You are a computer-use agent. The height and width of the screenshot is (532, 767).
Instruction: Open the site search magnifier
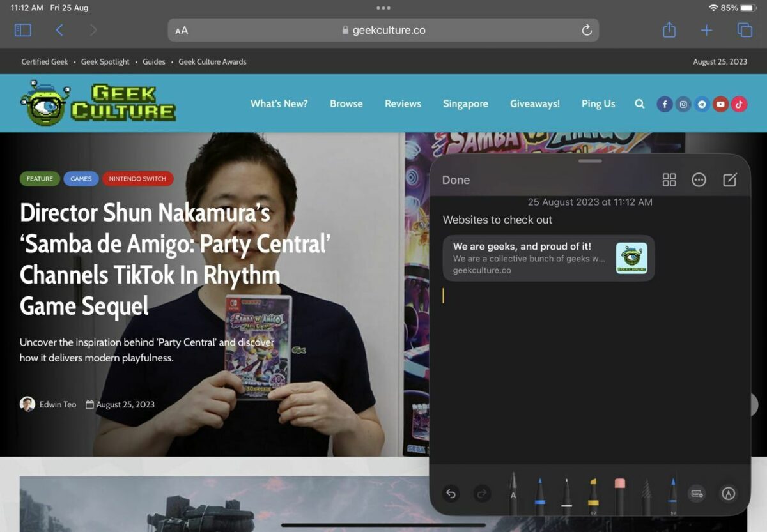(639, 103)
